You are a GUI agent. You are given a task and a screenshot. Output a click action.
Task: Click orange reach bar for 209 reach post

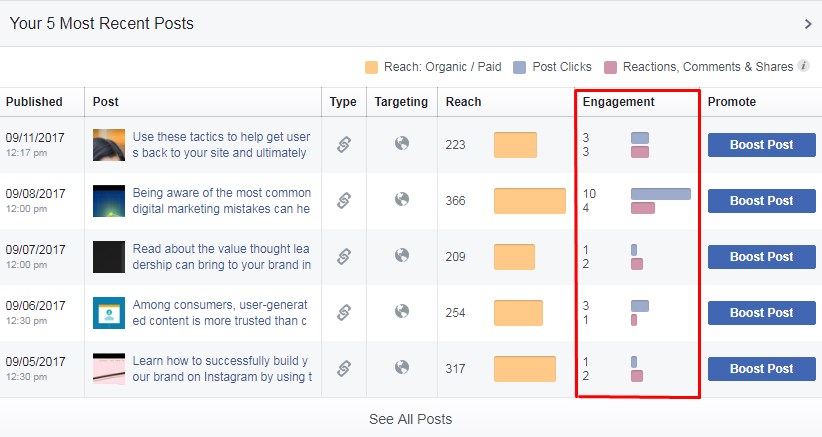514,257
